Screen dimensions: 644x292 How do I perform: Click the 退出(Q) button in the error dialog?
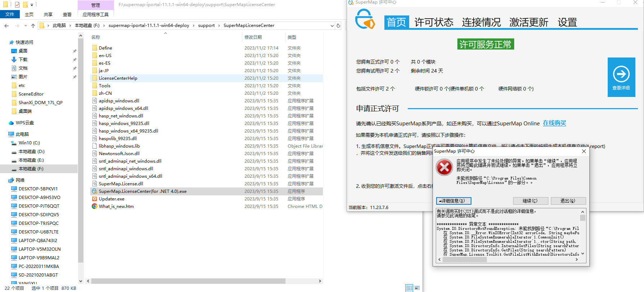pos(568,201)
